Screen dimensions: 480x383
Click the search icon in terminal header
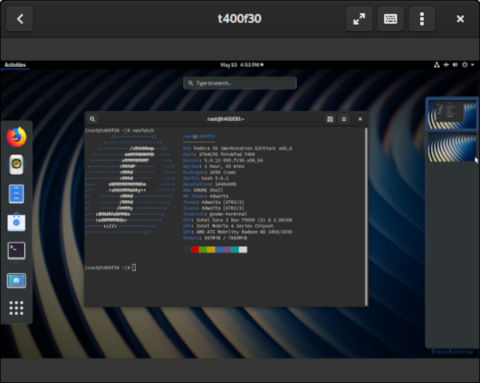[x=92, y=119]
